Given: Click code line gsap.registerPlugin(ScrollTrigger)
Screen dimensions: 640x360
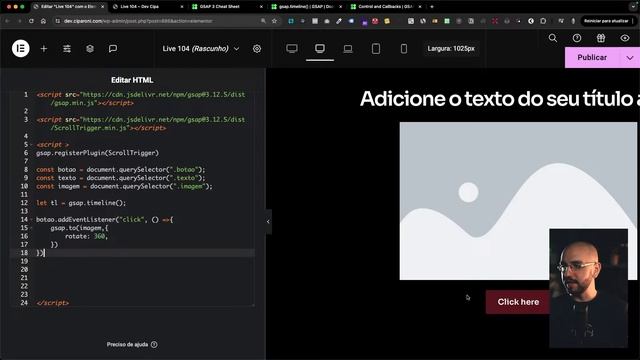Looking at the screenshot, I should 98,153.
